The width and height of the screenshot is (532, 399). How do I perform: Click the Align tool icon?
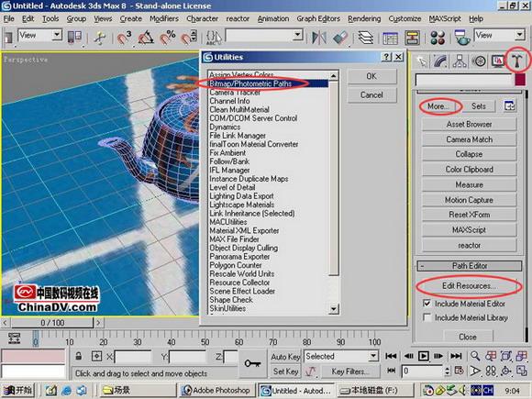coord(340,38)
